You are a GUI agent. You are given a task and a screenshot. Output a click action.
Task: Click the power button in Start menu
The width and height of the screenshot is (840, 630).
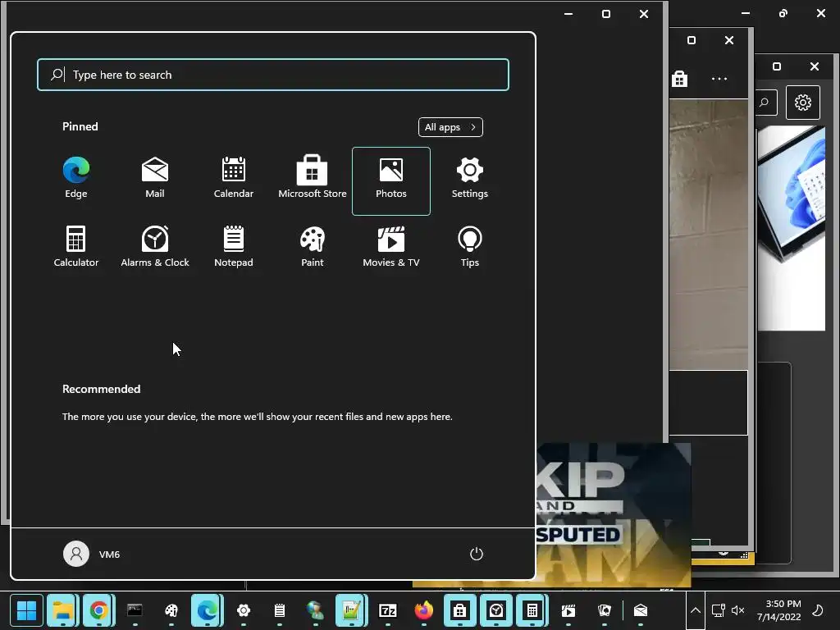[x=477, y=554]
